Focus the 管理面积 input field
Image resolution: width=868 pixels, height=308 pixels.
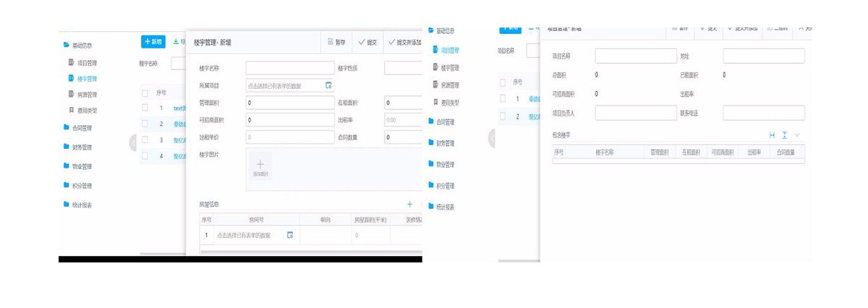click(x=289, y=103)
